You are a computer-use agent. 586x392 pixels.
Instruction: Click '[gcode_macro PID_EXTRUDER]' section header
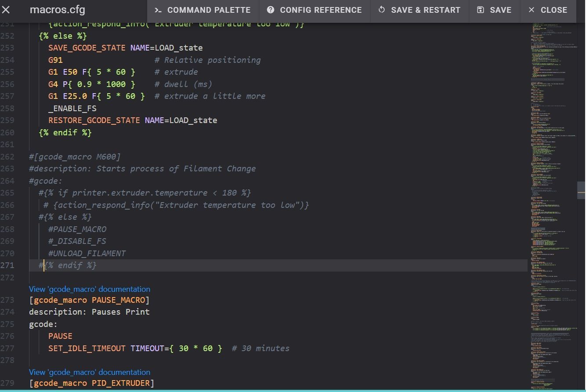[92, 383]
